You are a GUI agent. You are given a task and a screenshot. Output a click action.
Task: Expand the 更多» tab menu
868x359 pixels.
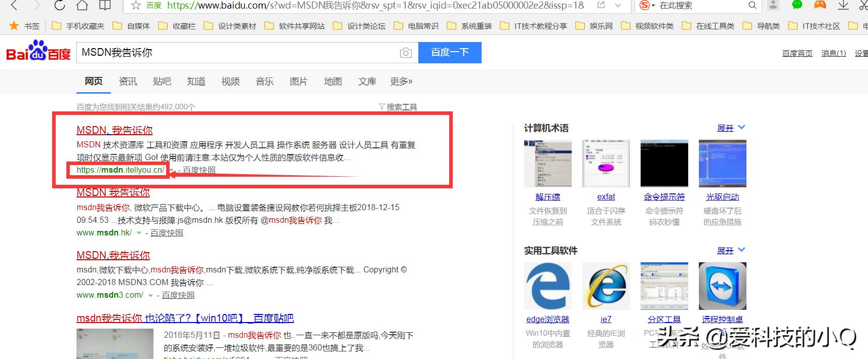402,82
